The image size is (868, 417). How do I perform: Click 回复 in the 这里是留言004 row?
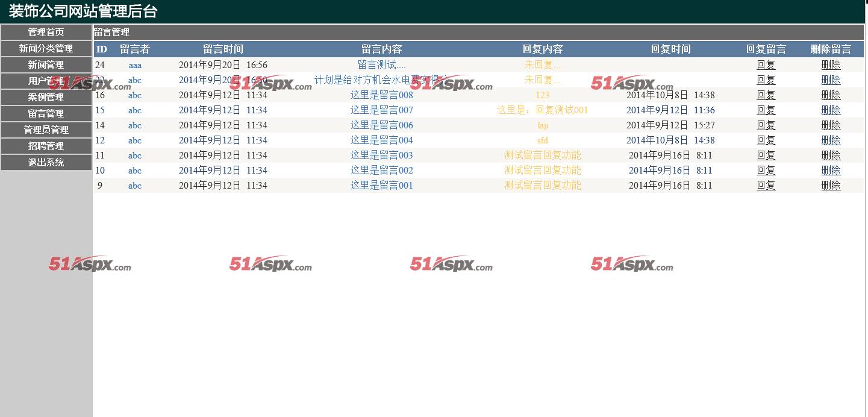(x=766, y=140)
